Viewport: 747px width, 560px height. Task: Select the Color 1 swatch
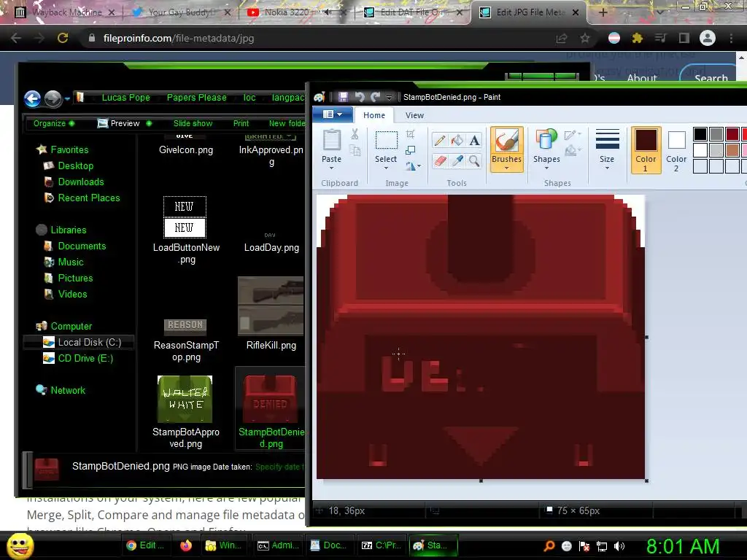click(x=646, y=149)
